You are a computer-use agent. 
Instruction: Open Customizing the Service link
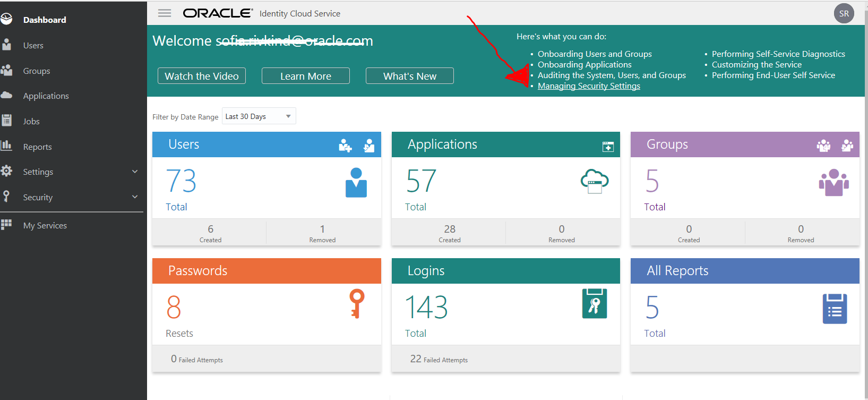click(x=757, y=65)
